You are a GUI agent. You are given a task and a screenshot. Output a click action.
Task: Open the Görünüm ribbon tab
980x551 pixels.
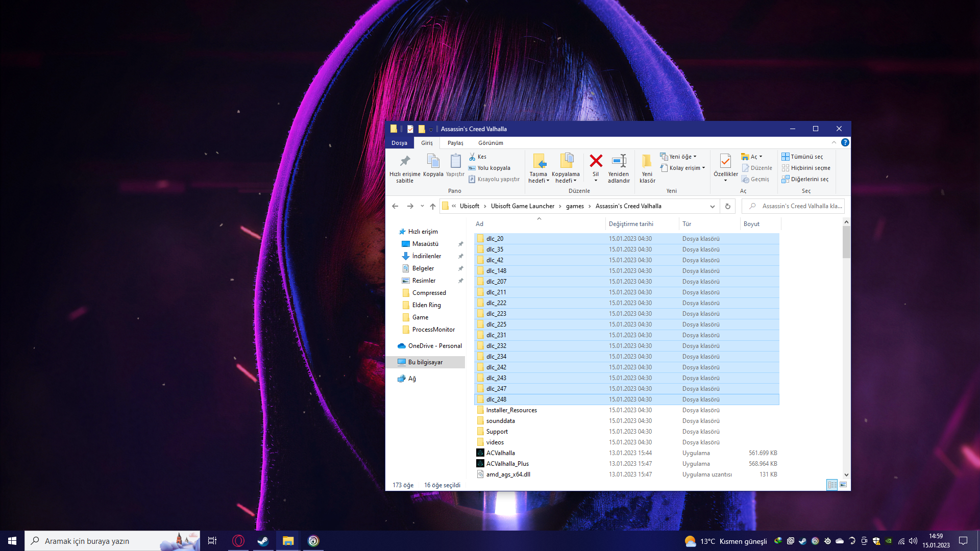(490, 143)
